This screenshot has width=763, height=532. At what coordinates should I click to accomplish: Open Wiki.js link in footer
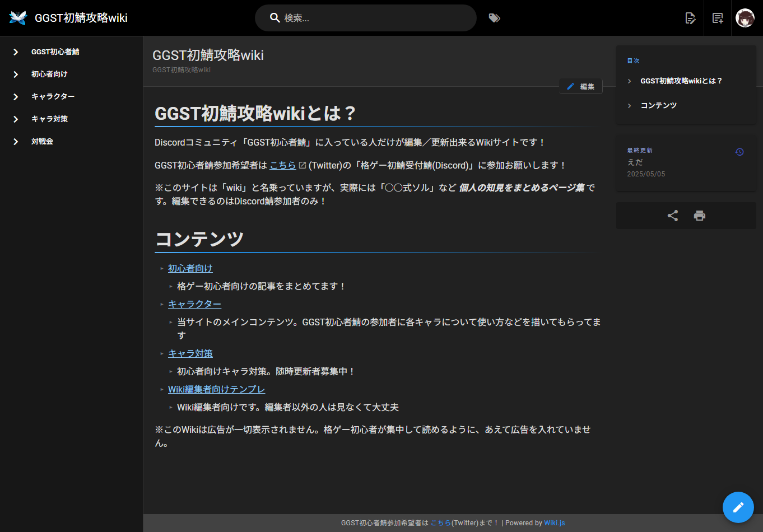[x=555, y=523]
